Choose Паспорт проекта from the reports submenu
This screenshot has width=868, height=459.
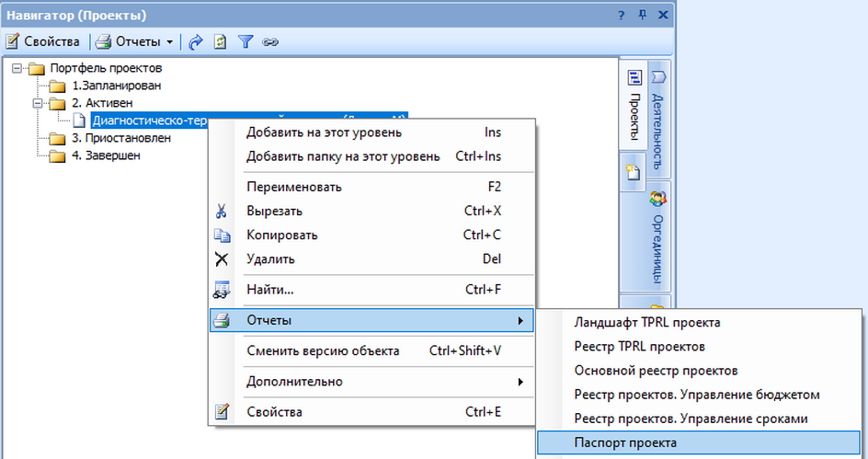[624, 442]
